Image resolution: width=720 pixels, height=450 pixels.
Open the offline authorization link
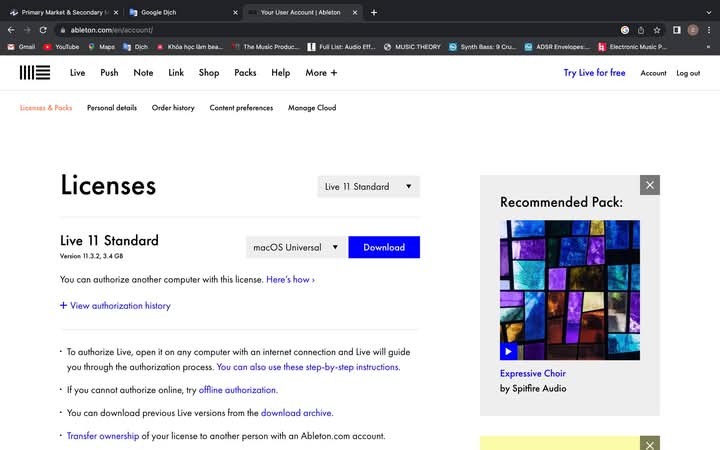(x=238, y=390)
